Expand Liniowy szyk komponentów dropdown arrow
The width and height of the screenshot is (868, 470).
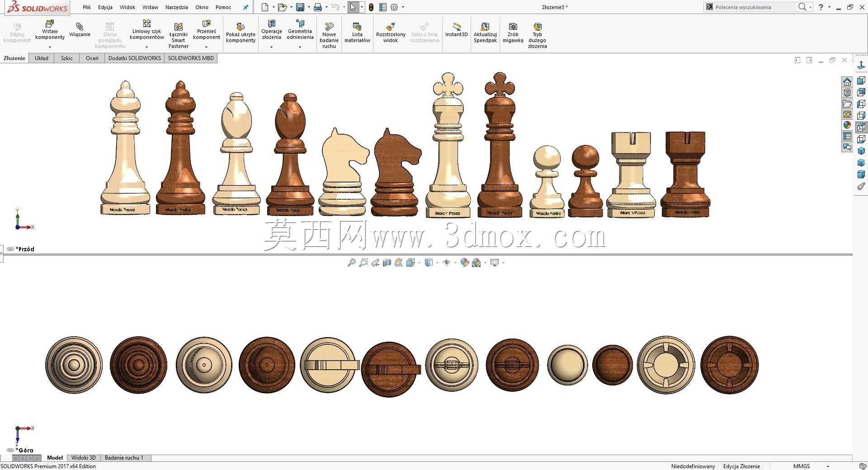coord(146,47)
